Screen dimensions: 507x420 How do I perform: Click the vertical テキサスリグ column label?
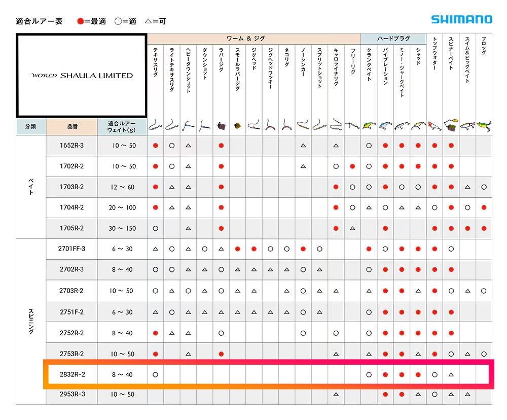tap(156, 62)
